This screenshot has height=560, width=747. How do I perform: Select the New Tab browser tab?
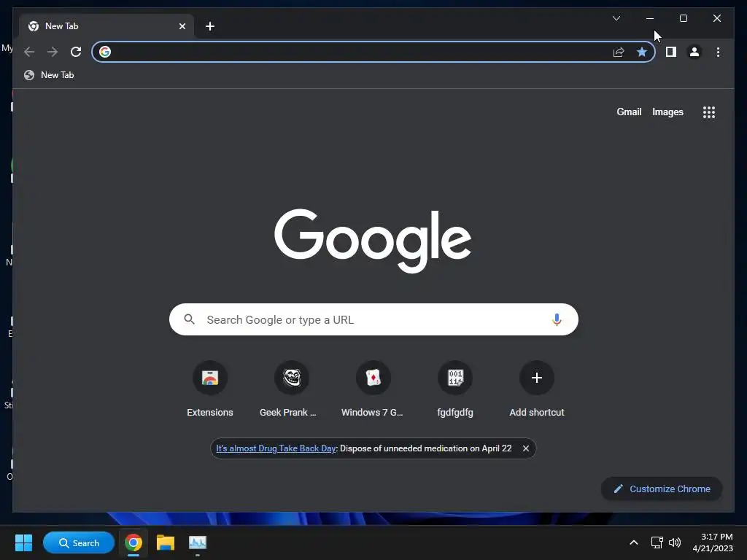click(x=107, y=26)
